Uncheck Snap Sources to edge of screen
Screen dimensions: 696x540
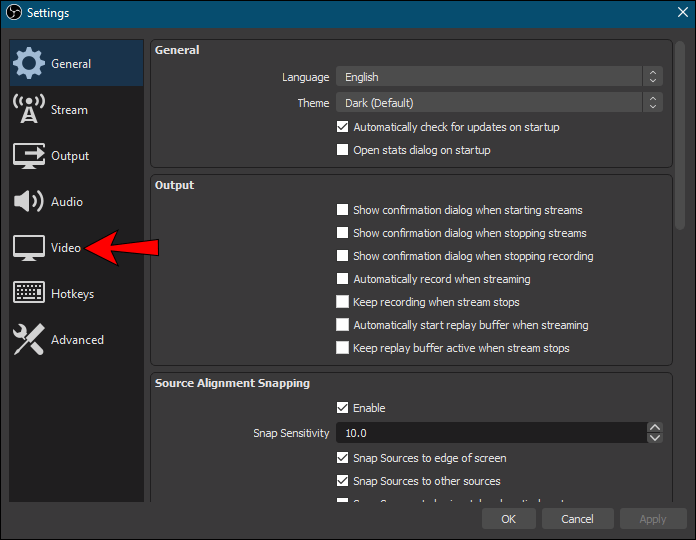click(343, 458)
